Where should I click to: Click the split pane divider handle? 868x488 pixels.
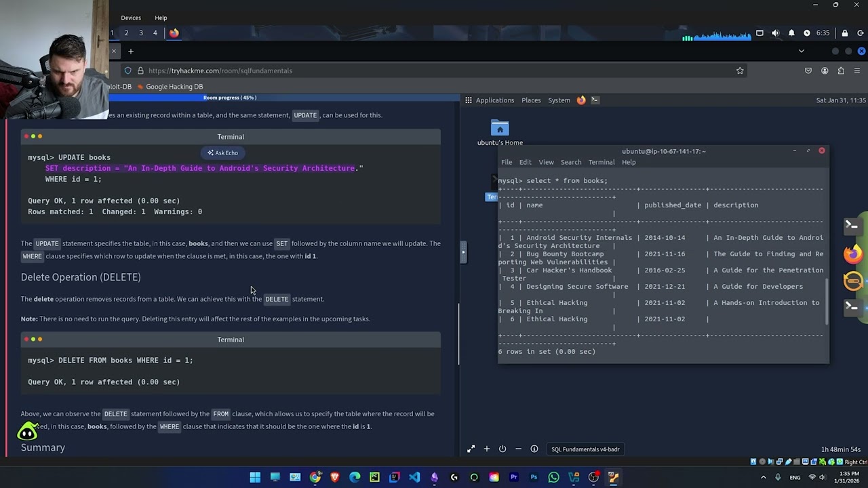tap(463, 252)
